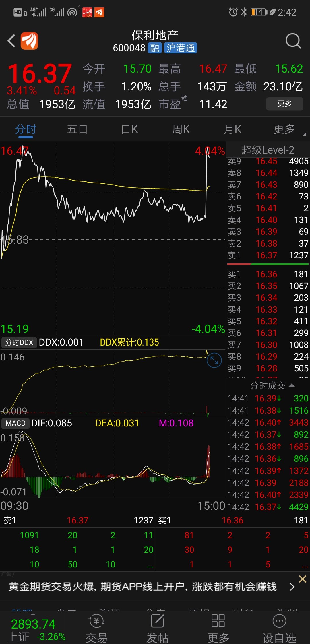Tap the DDX cumulative line chart

[113, 383]
